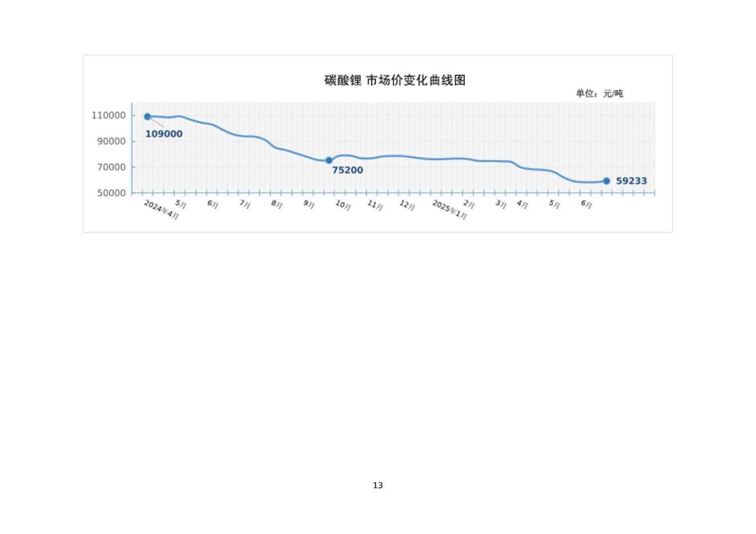Select the 7月 x-axis label
The width and height of the screenshot is (756, 534).
[x=245, y=204]
